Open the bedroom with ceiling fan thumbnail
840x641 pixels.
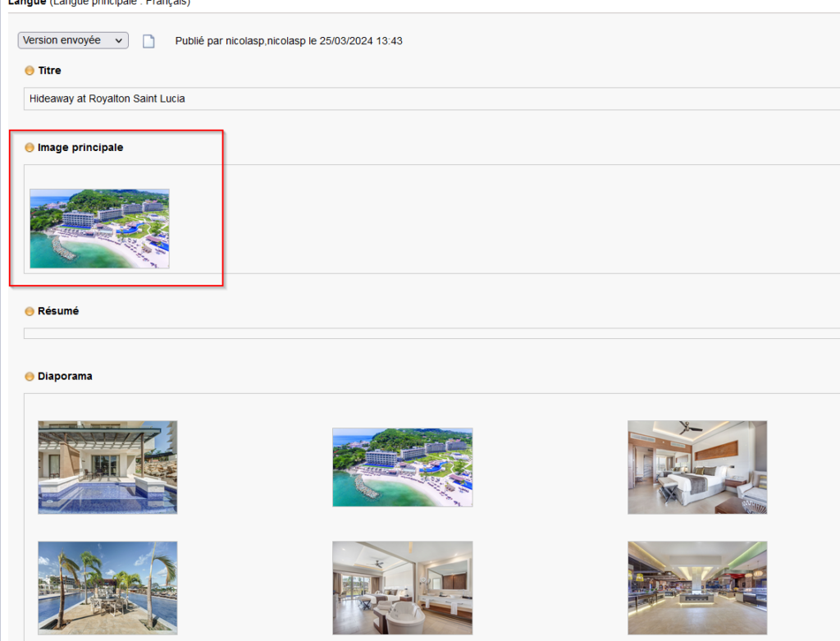pos(697,467)
